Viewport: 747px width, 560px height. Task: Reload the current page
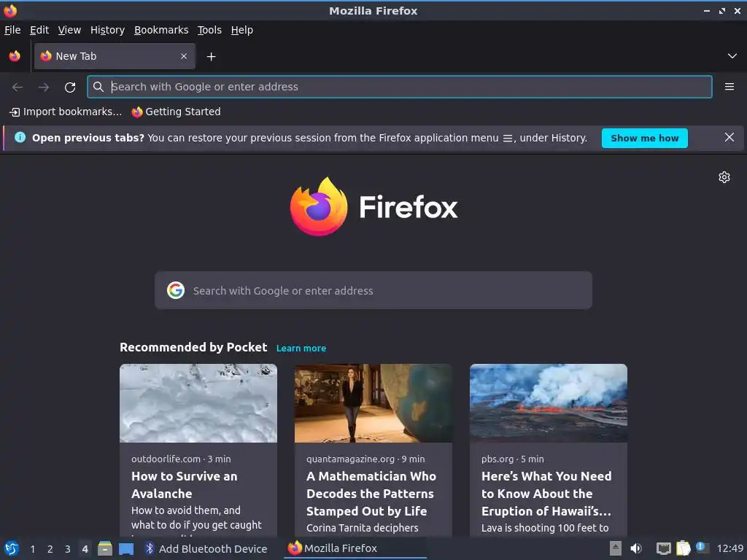[x=70, y=87]
